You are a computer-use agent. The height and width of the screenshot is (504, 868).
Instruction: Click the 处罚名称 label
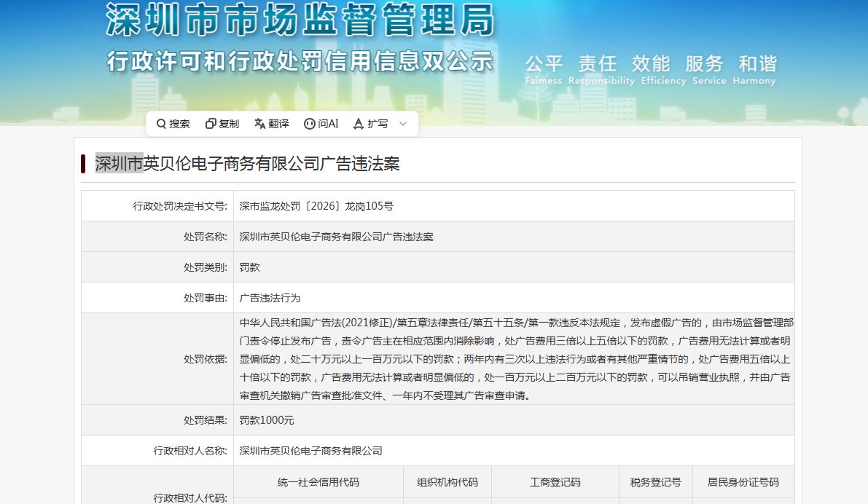pyautogui.click(x=206, y=237)
